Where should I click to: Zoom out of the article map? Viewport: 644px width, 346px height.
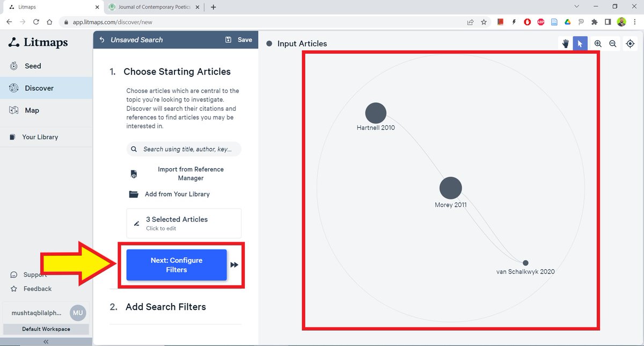612,43
